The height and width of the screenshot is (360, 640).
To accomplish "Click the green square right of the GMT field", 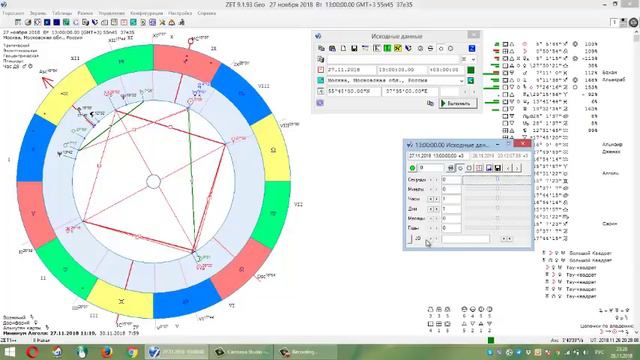I will pyautogui.click(x=471, y=70).
